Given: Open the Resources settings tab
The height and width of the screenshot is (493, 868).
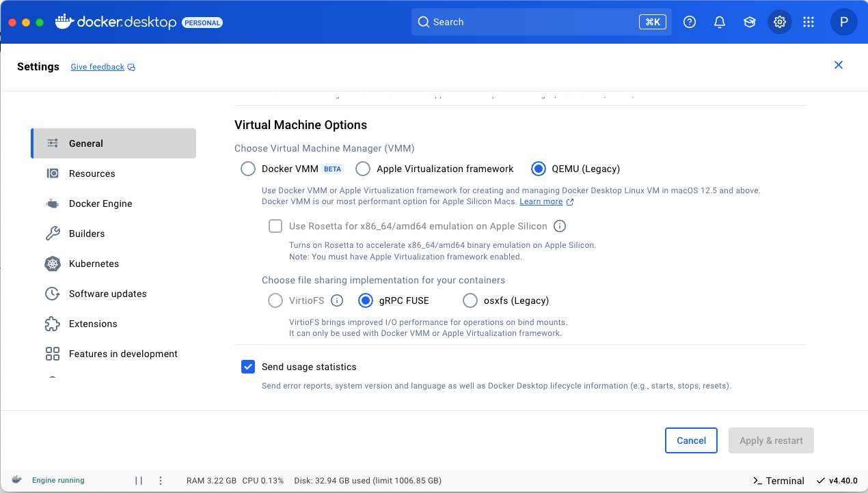Looking at the screenshot, I should click(113, 173).
